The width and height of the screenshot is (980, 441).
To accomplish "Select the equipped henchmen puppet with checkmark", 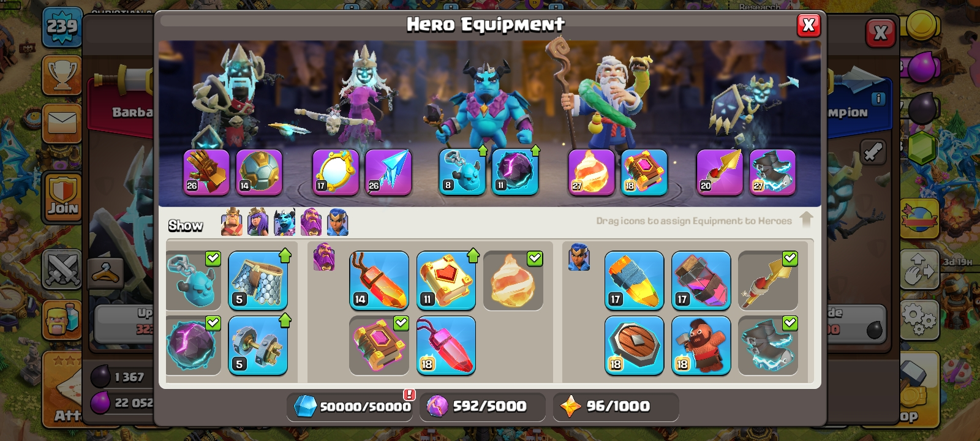I will pos(194,281).
